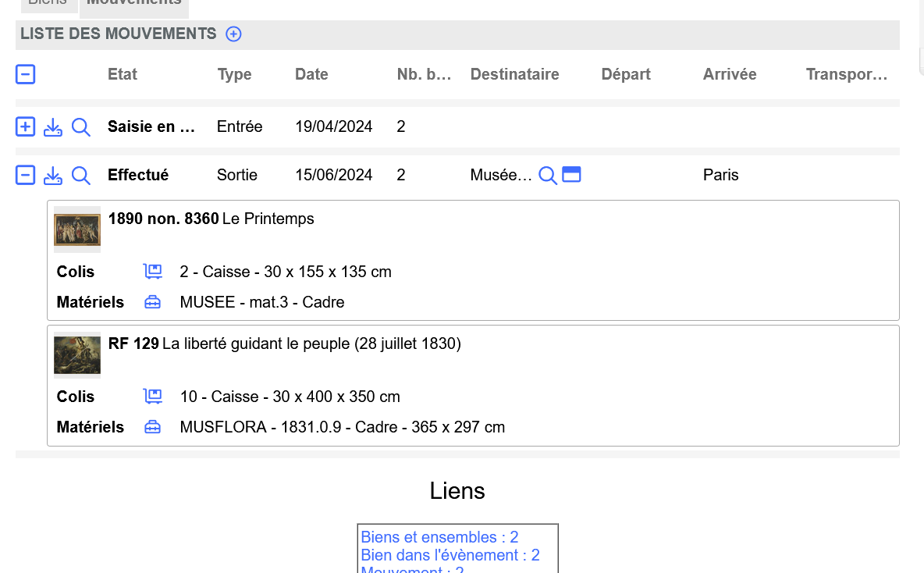Collapse the Effectué Sortie movement row
The width and height of the screenshot is (924, 573).
tap(26, 175)
